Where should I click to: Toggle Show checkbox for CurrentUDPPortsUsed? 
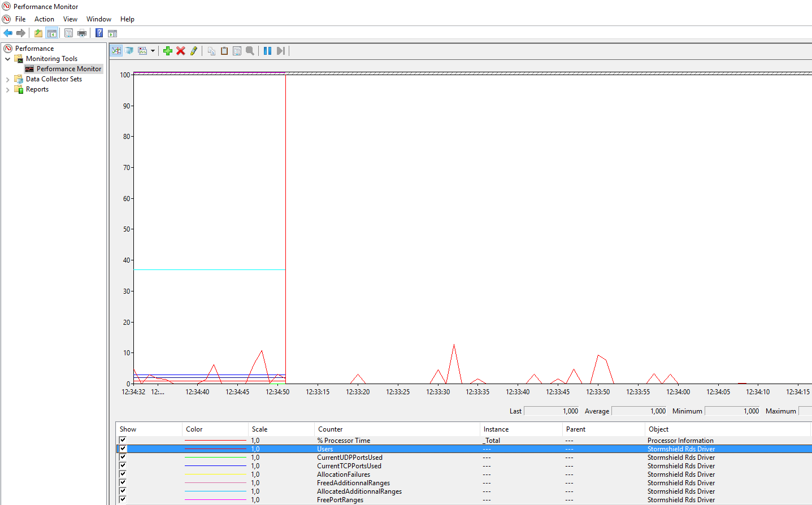coord(123,457)
